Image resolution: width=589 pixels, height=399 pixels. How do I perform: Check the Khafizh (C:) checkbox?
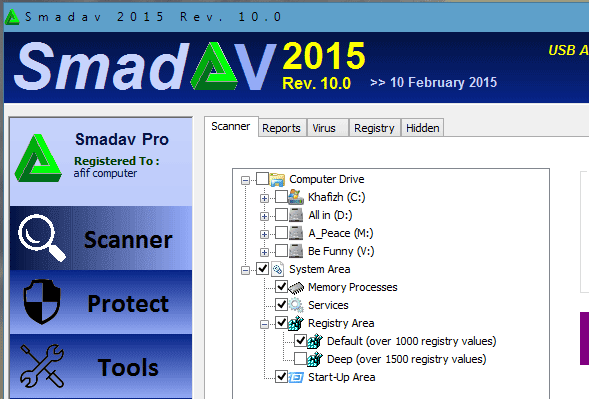click(281, 196)
